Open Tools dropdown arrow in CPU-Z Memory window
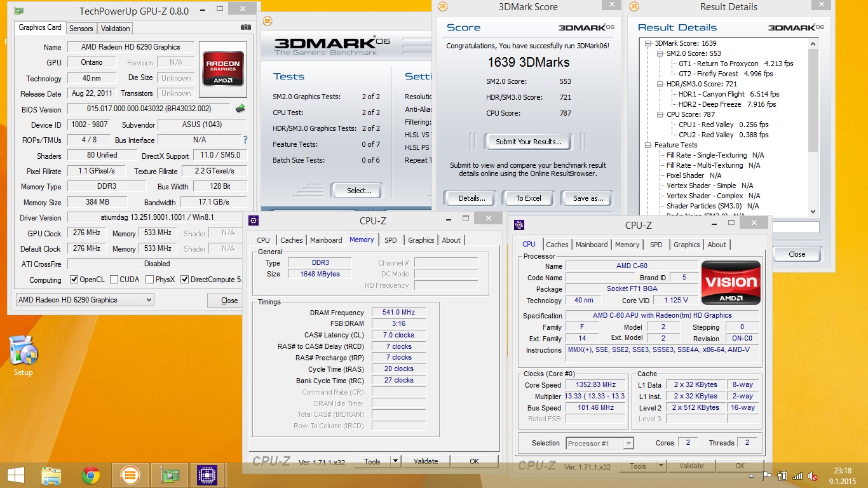868x488 pixels. point(395,461)
